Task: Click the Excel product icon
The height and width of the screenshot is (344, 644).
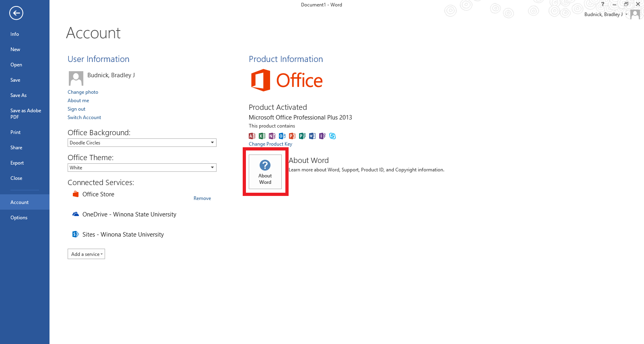Action: tap(262, 136)
